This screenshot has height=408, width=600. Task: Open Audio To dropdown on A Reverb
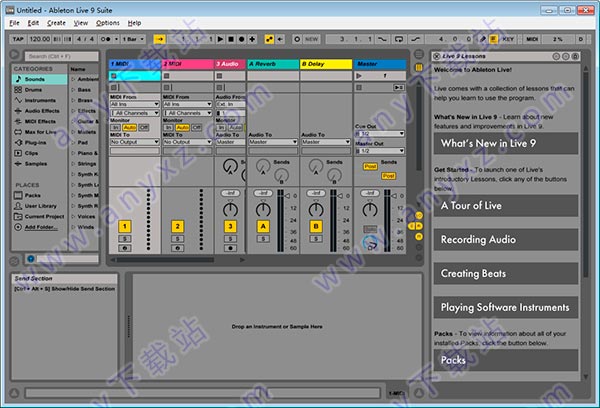273,142
